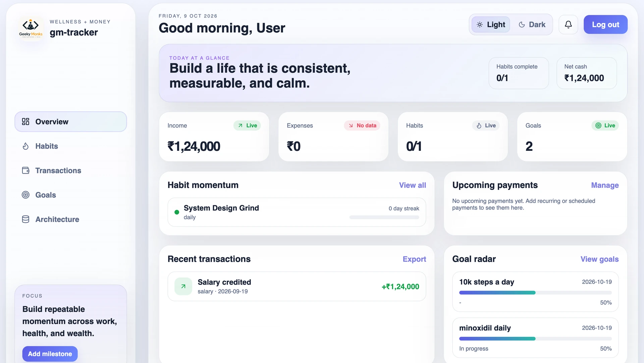Click the sun icon in Light toggle
This screenshot has height=363, width=644.
tap(480, 24)
